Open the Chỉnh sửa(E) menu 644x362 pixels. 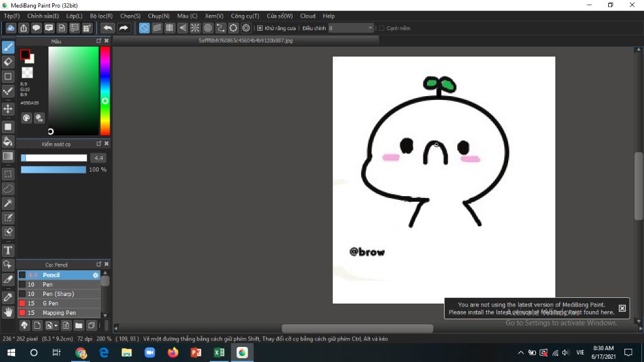43,16
